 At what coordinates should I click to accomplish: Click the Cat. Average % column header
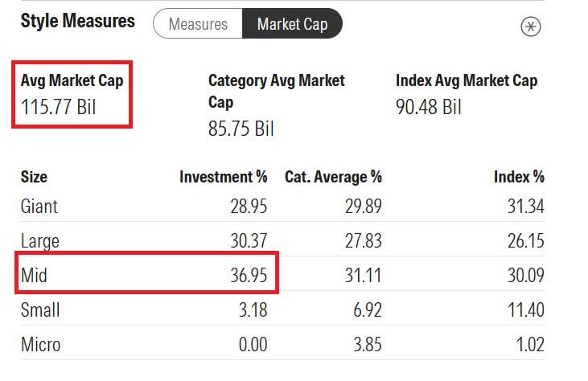333,177
